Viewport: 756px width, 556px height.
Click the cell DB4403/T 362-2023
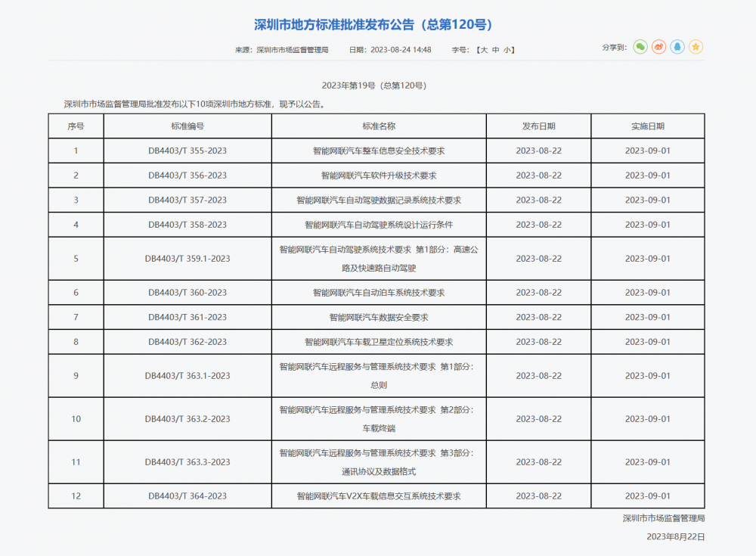(187, 342)
